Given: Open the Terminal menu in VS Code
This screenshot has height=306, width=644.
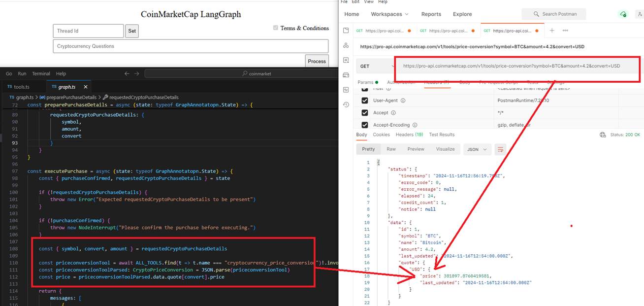Looking at the screenshot, I should (41, 73).
